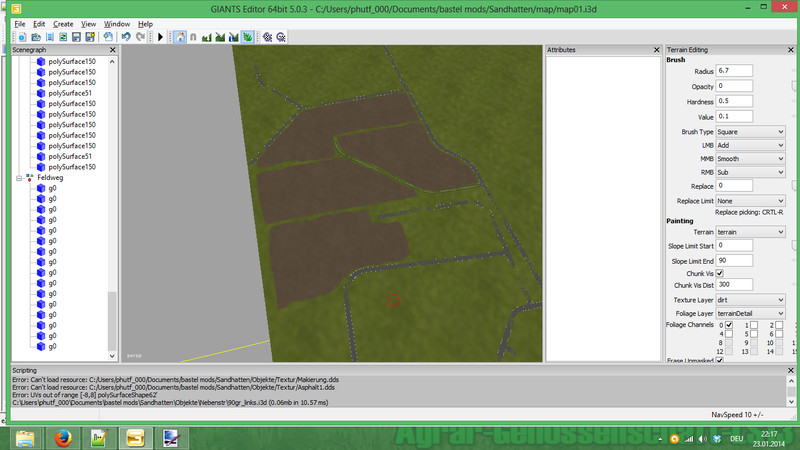The width and height of the screenshot is (800, 450).
Task: Open the Replace Limit dropdown
Action: (x=750, y=201)
